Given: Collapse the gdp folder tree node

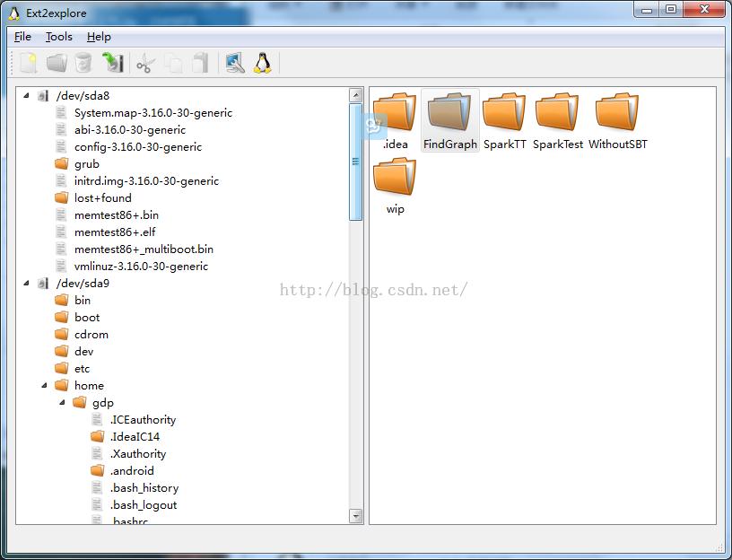Looking at the screenshot, I should point(62,402).
